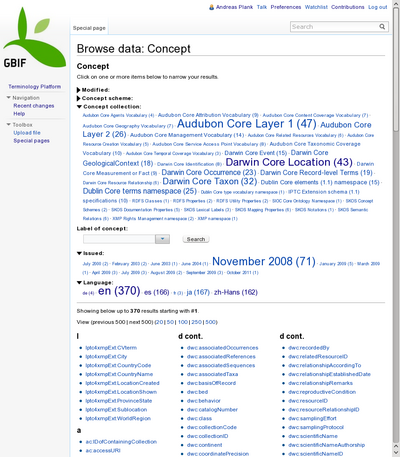Open Recent changes
The image size is (400, 457).
(x=34, y=106)
